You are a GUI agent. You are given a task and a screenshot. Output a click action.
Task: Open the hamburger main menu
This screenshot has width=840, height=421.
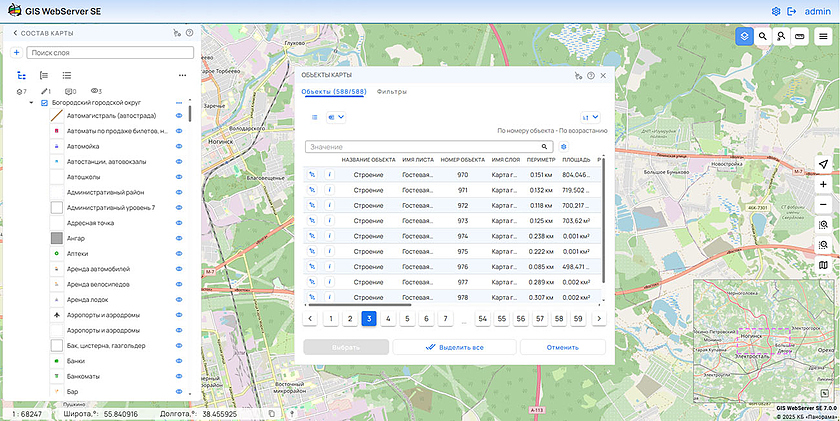tap(823, 36)
